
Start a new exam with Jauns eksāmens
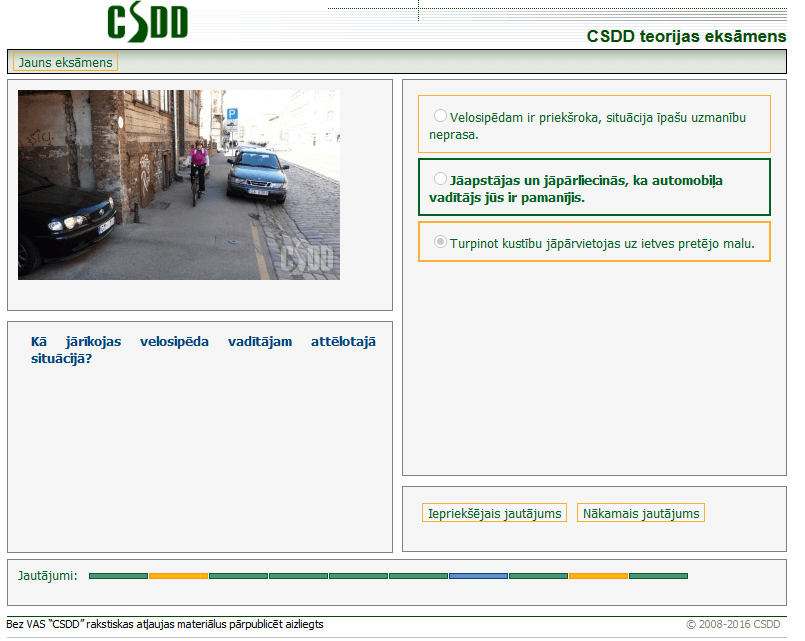(65, 62)
